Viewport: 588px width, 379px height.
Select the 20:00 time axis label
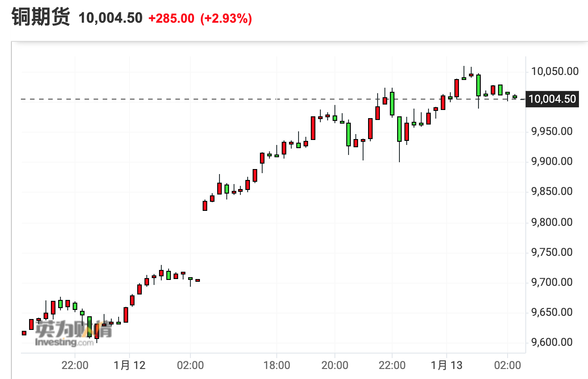click(x=335, y=365)
